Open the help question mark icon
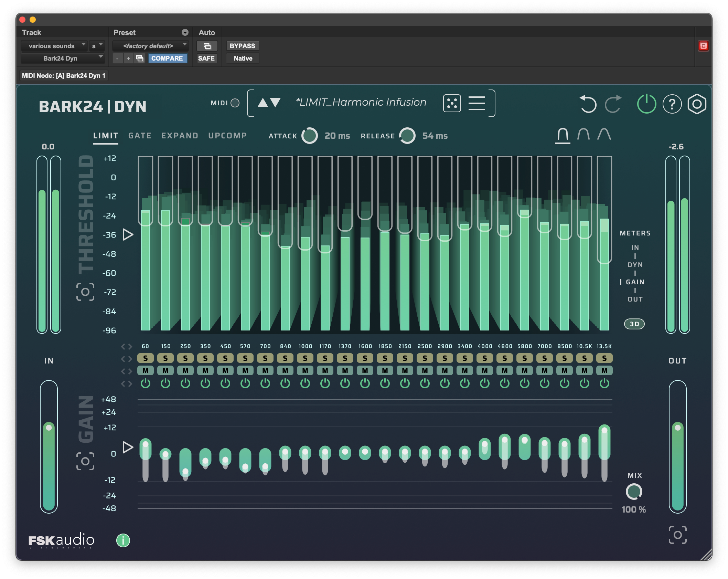The width and height of the screenshot is (728, 579). 672,104
